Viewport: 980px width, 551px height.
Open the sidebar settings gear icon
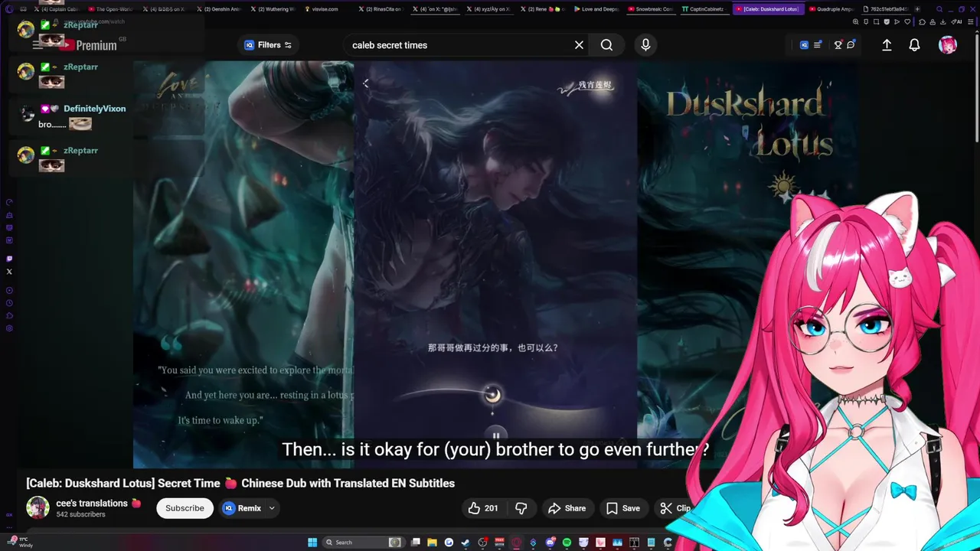9,328
